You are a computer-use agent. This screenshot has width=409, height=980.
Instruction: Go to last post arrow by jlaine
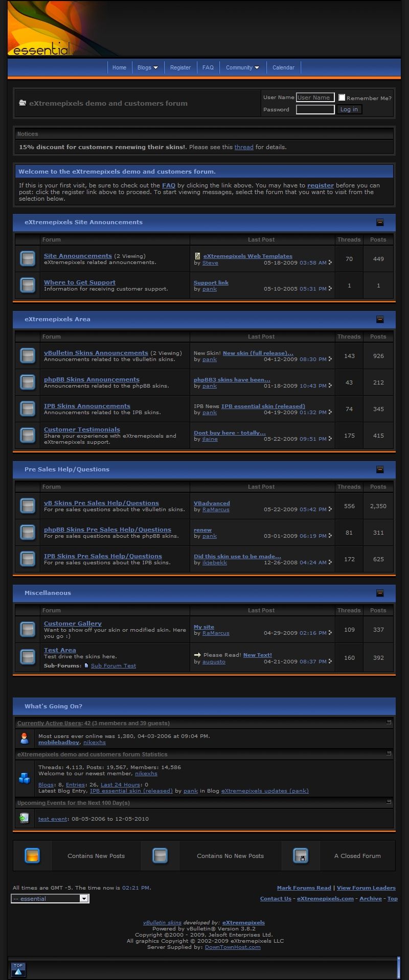coord(330,439)
